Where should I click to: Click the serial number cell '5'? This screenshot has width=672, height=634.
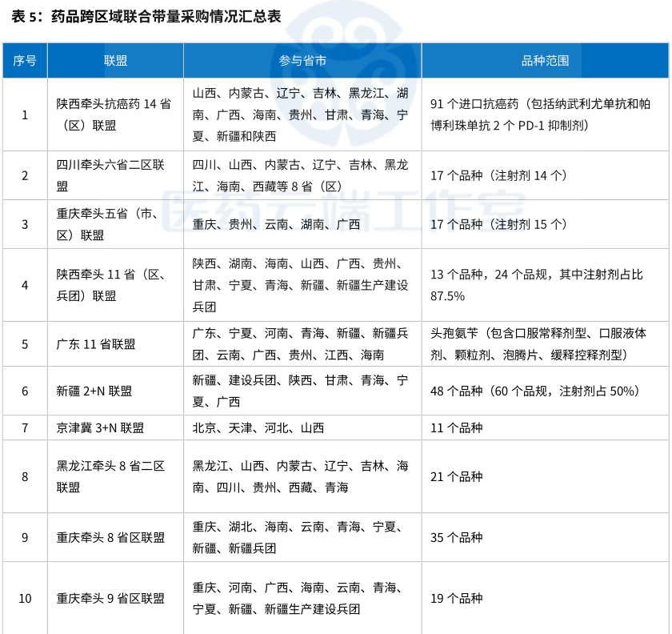[x=25, y=344]
